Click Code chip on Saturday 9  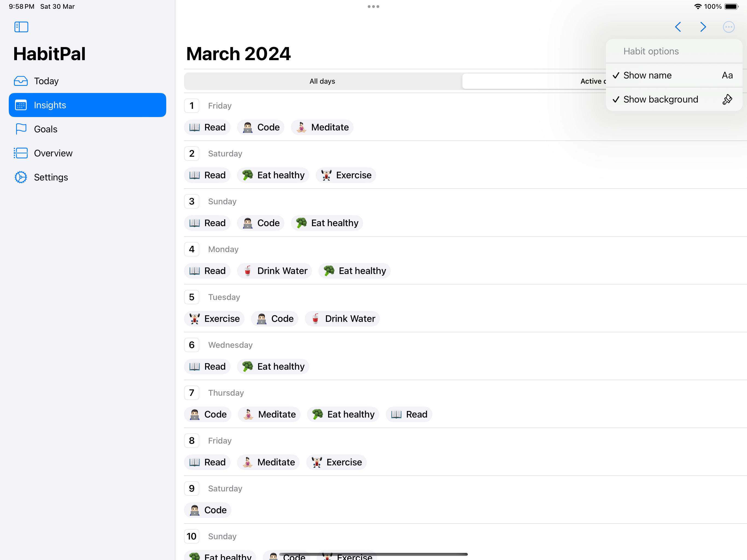[208, 510]
